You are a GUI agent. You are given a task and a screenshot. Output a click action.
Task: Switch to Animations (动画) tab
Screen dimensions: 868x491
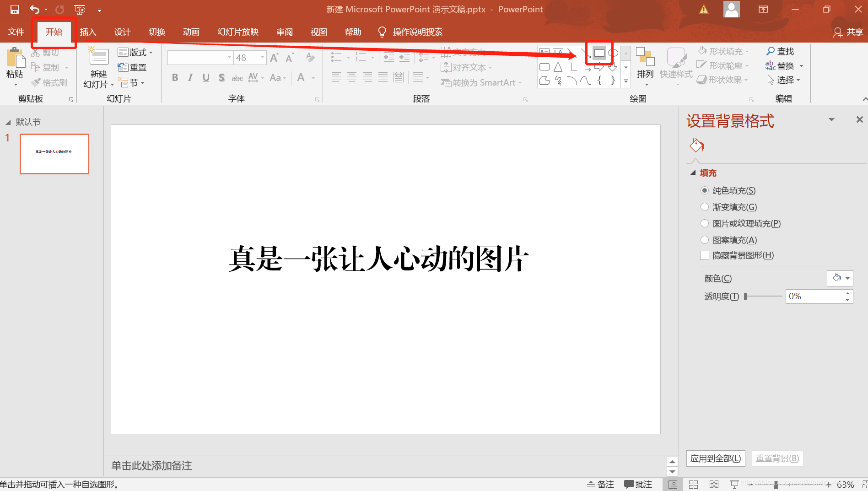pyautogui.click(x=191, y=32)
